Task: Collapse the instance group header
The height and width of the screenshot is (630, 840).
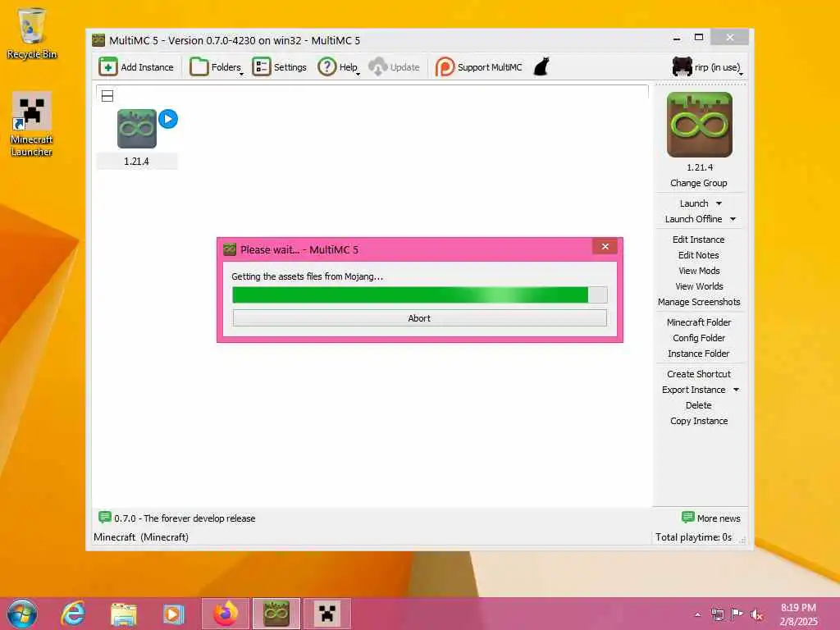Action: click(107, 96)
